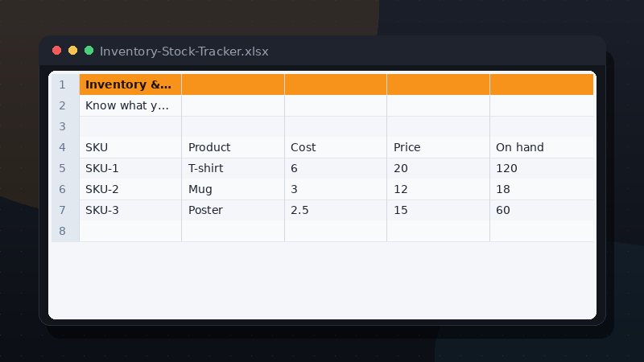Select row header 7
Screen dimensions: 644x362
pyautogui.click(x=64, y=210)
